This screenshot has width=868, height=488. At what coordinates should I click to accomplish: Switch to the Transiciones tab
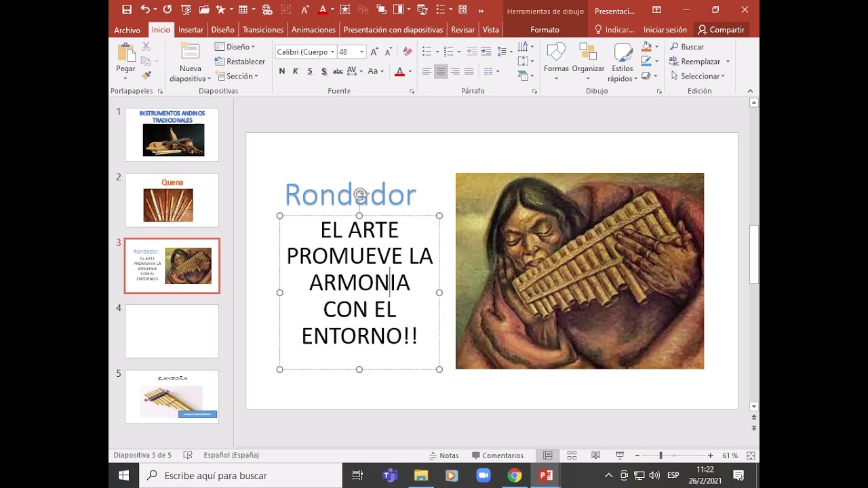coord(263,30)
